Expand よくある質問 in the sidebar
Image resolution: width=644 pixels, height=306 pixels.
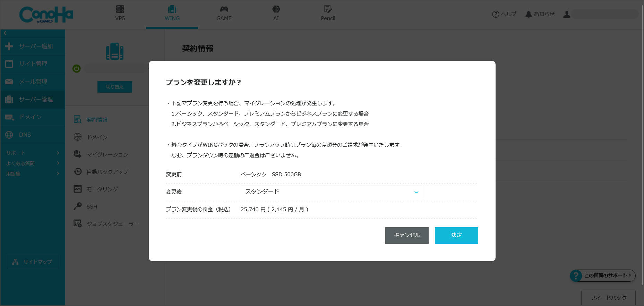(x=33, y=163)
